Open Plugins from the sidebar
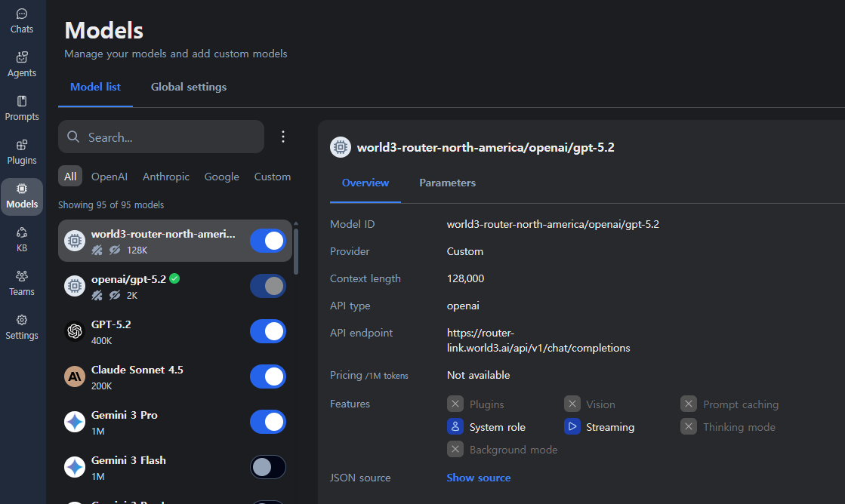Image resolution: width=845 pixels, height=504 pixels. pos(22,152)
